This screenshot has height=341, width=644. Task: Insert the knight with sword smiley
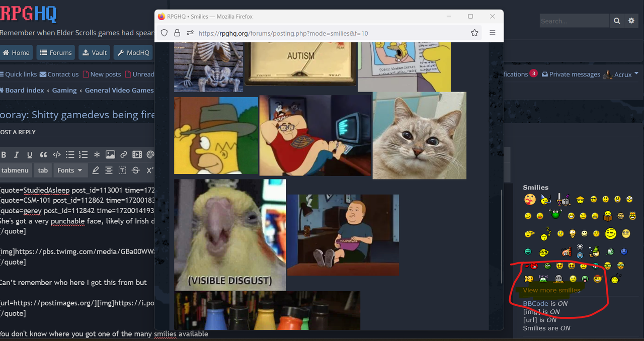pyautogui.click(x=563, y=200)
